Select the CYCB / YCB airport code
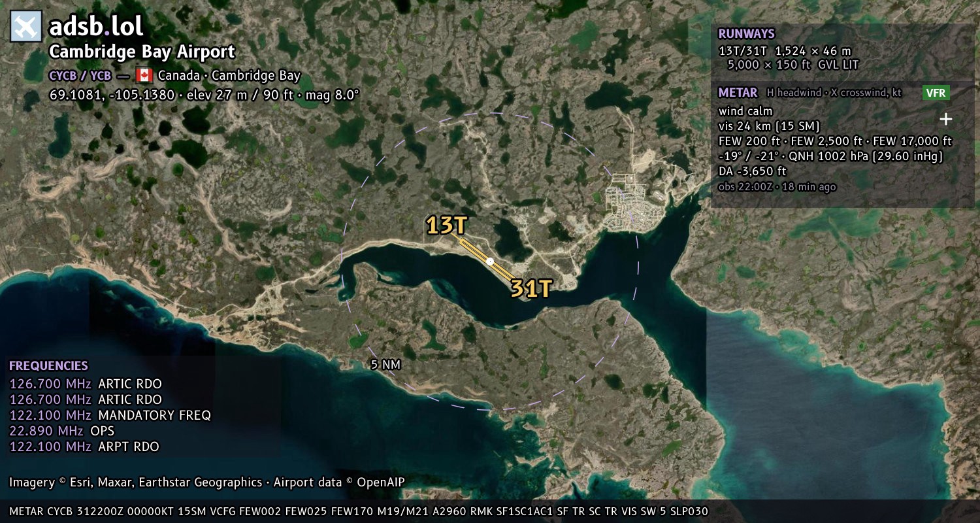 click(x=80, y=76)
